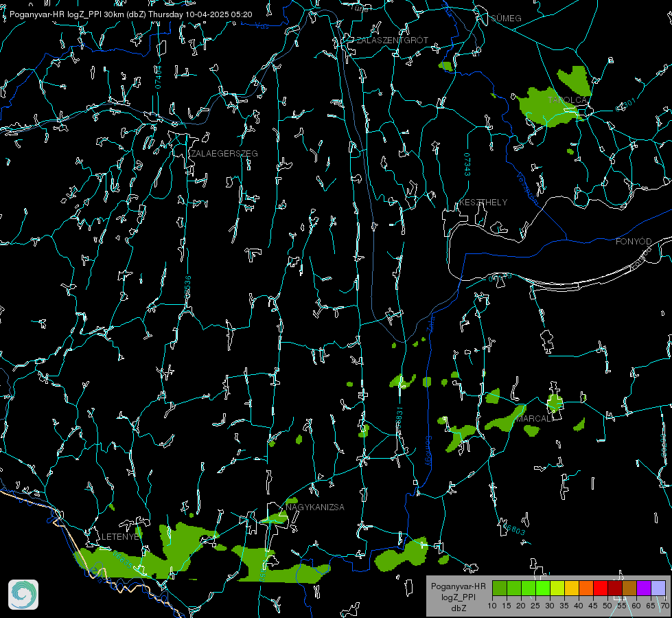The image size is (672, 618).
Task: Pick the 30–35 dBZ yellow-green legend swatch
Action: tap(557, 588)
